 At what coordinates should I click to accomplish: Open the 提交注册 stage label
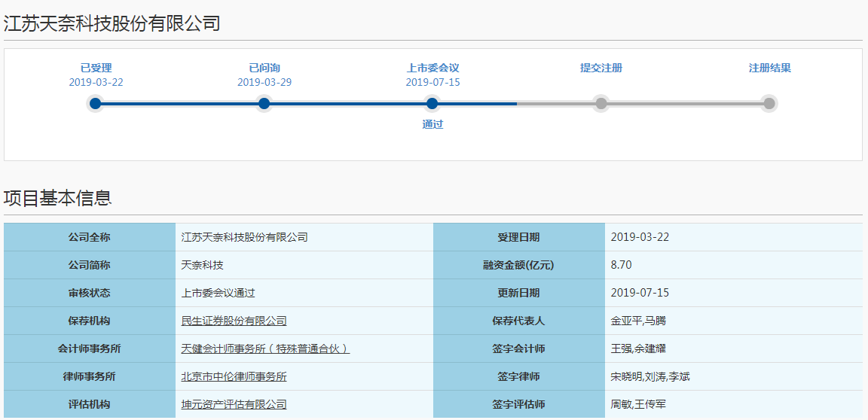tap(601, 68)
